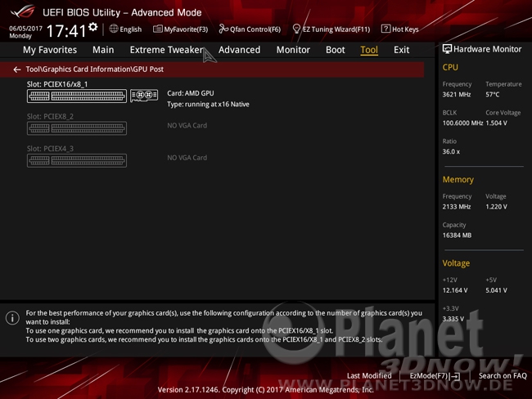
Task: Click the 'Slot: PCIEX4_3' label
Action: (50, 149)
